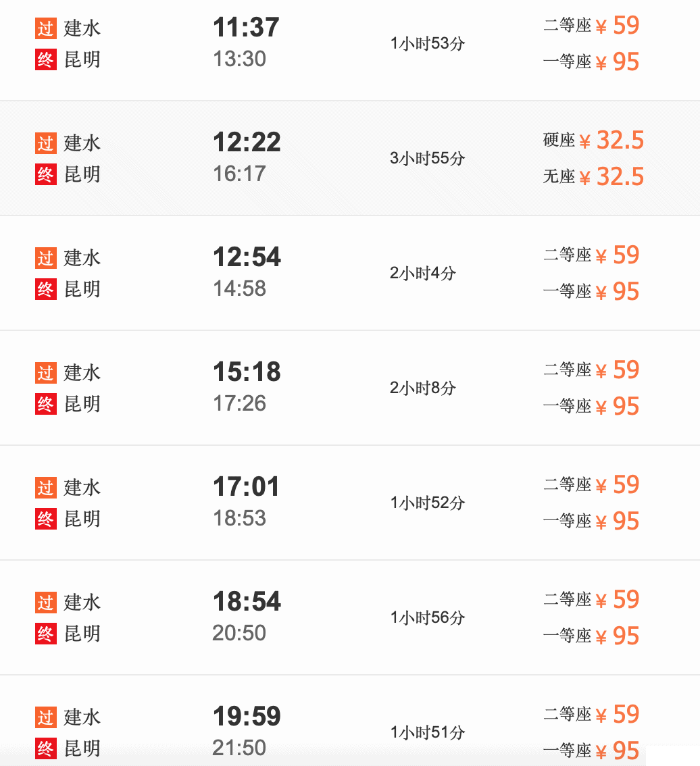Select the 15:18 train's 一等座 ¥95 fare

coord(591,406)
